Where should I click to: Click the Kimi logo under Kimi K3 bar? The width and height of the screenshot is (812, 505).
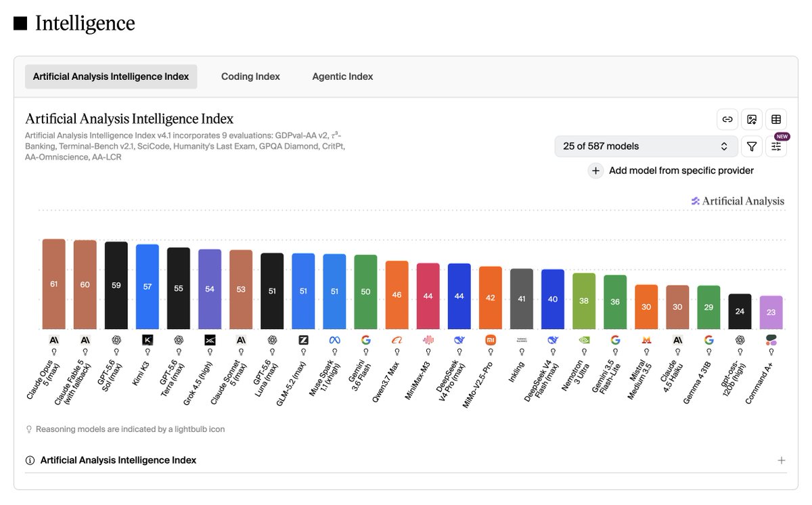click(148, 340)
